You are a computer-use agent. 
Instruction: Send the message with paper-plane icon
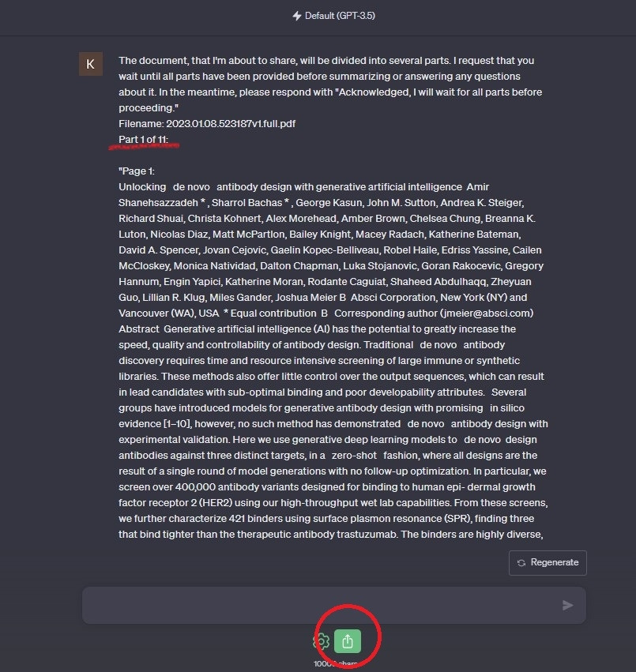pos(567,605)
